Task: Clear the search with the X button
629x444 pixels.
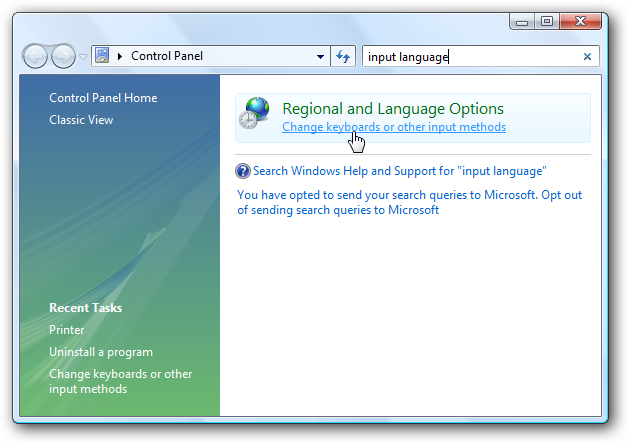Action: click(x=587, y=57)
